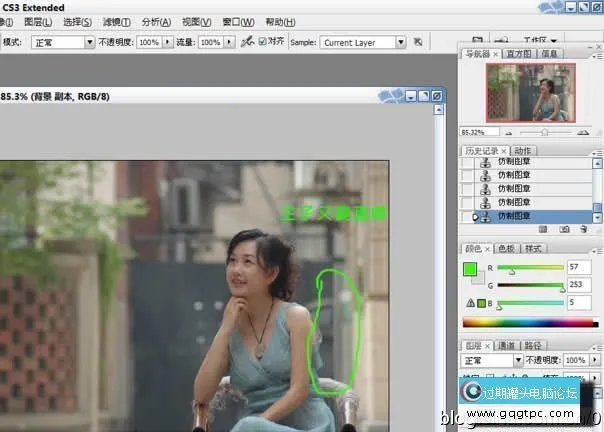Switch to the 通道 channels tab
Screen dimensions: 604x432
tap(506, 346)
